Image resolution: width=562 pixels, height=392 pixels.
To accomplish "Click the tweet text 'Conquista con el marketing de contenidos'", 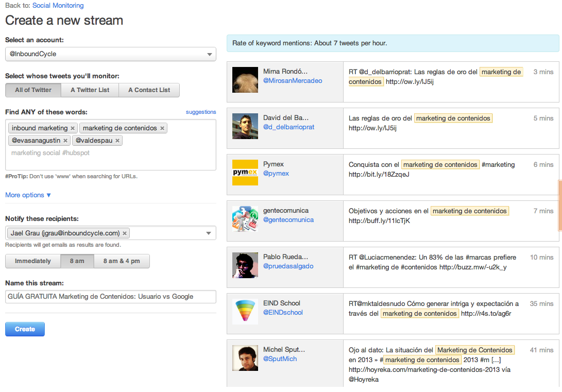I will point(413,165).
